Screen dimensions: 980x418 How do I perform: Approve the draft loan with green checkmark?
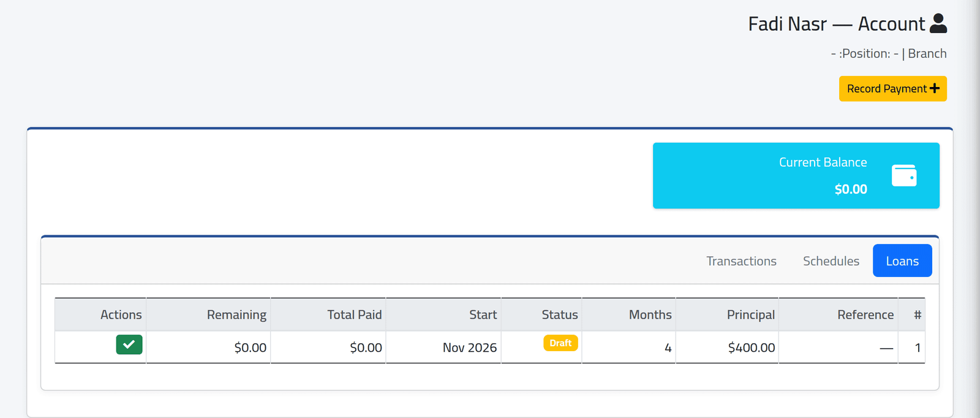pos(129,344)
